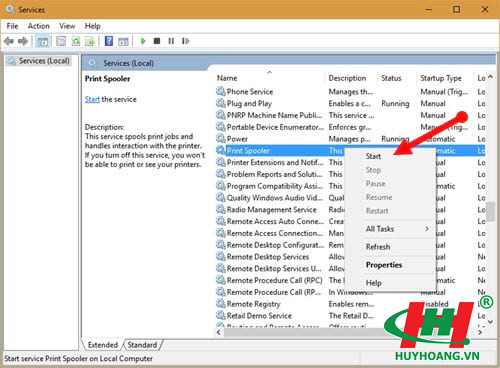Viewport: 500px width, 368px height.
Task: Click the Export List toolbar icon
Action: [90, 41]
